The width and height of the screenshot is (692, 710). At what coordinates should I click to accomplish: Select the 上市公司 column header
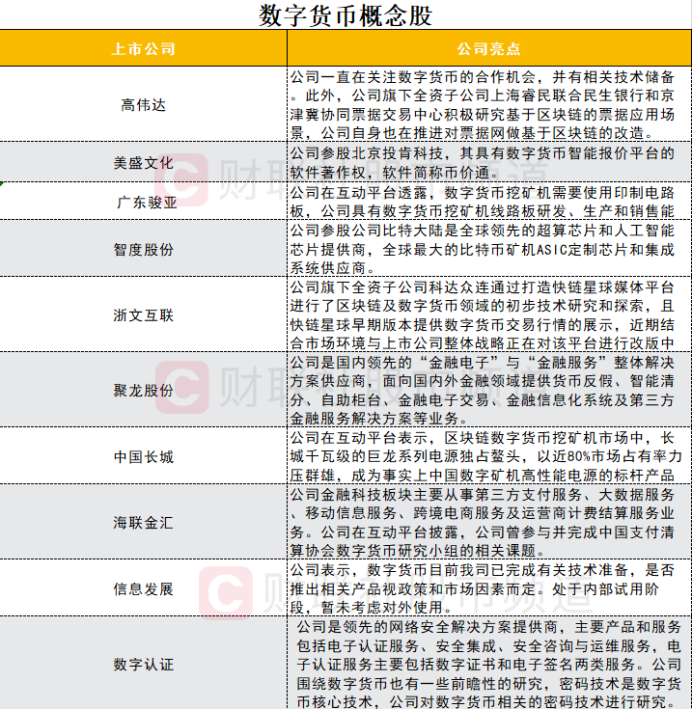143,48
